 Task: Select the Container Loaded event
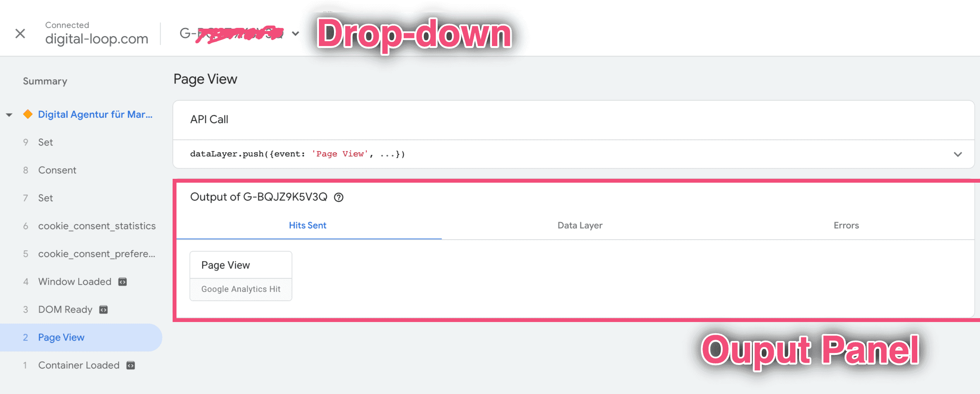tap(81, 365)
